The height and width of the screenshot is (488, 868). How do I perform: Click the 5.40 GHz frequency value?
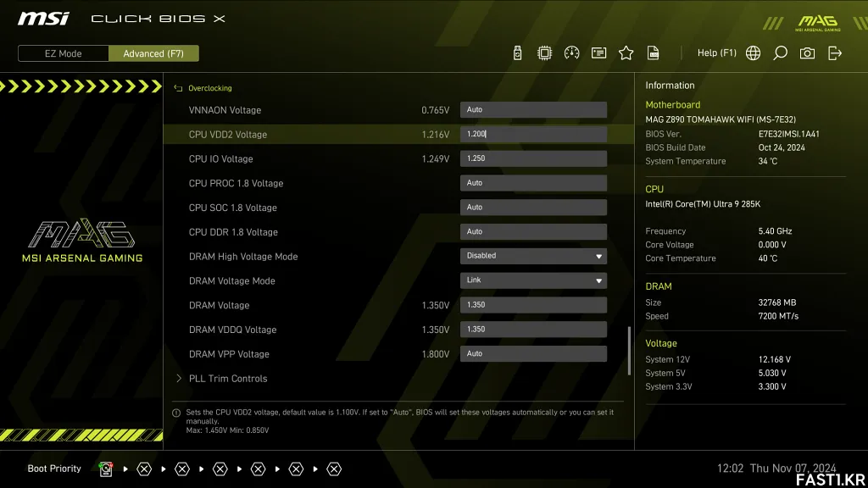(775, 231)
